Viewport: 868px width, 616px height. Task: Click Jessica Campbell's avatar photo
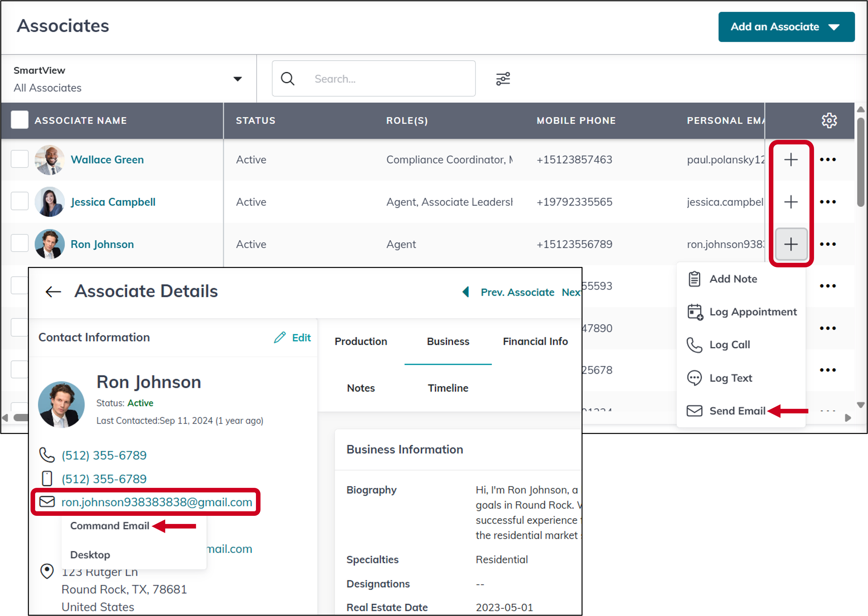click(x=49, y=202)
